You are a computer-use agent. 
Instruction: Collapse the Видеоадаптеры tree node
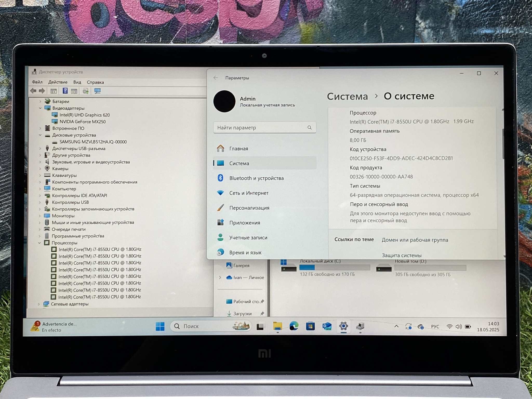pyautogui.click(x=40, y=108)
